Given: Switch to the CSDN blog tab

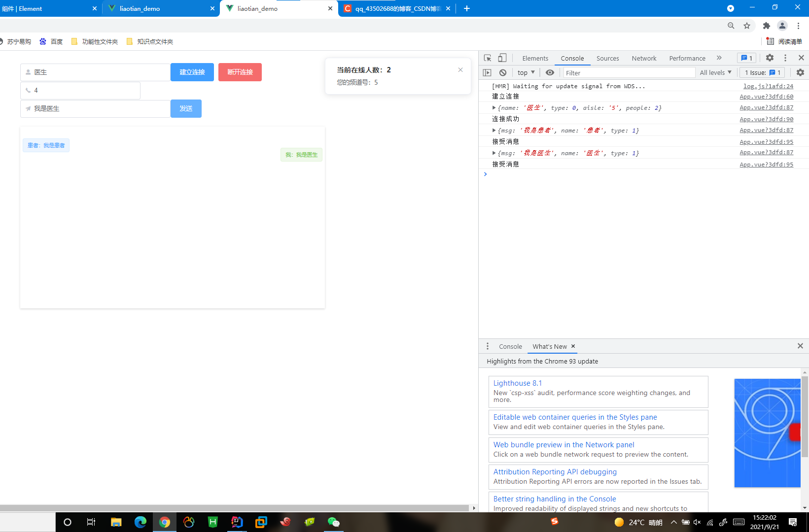Looking at the screenshot, I should click(397, 8).
